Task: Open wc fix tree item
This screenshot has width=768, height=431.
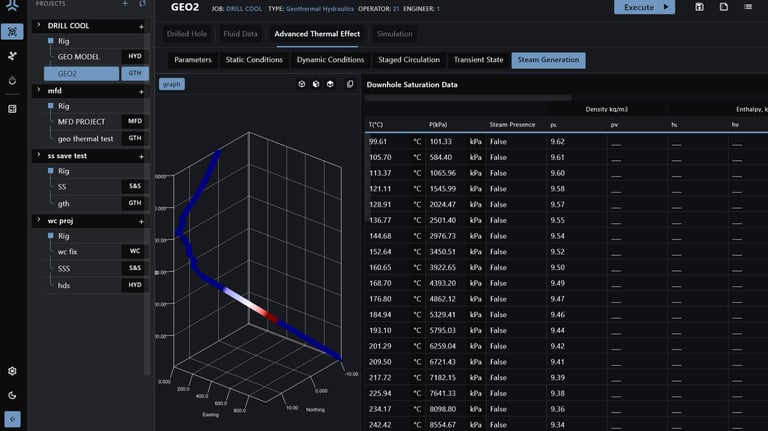Action: tap(68, 252)
